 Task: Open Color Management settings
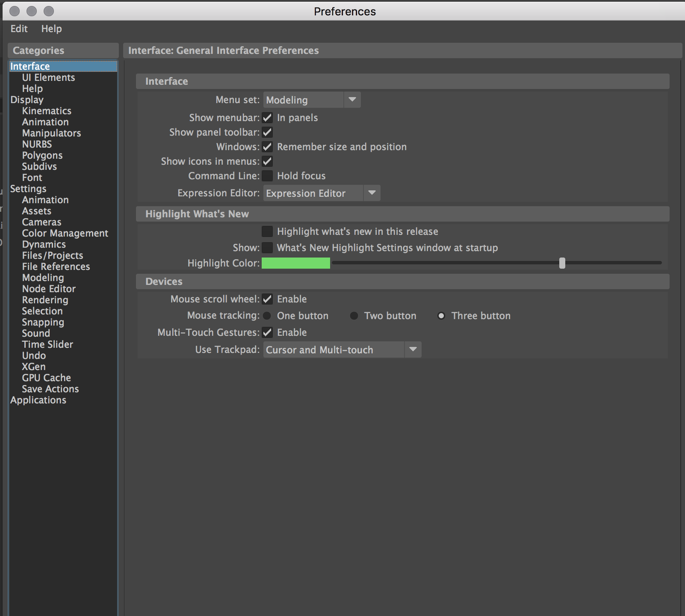(65, 233)
